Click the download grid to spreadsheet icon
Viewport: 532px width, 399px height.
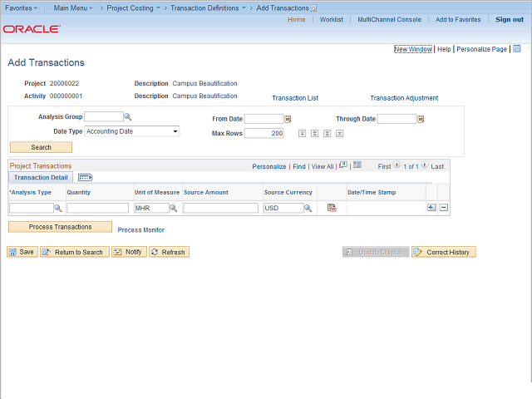(357, 165)
